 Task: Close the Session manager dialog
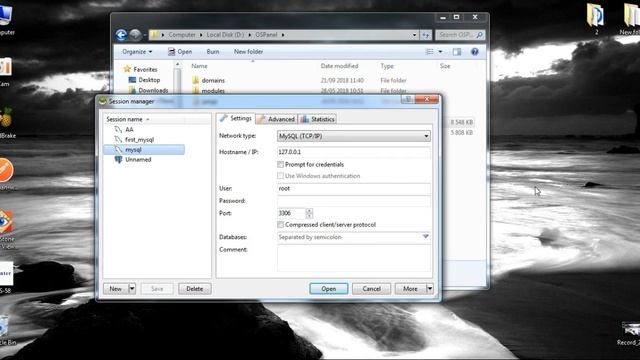click(x=427, y=99)
